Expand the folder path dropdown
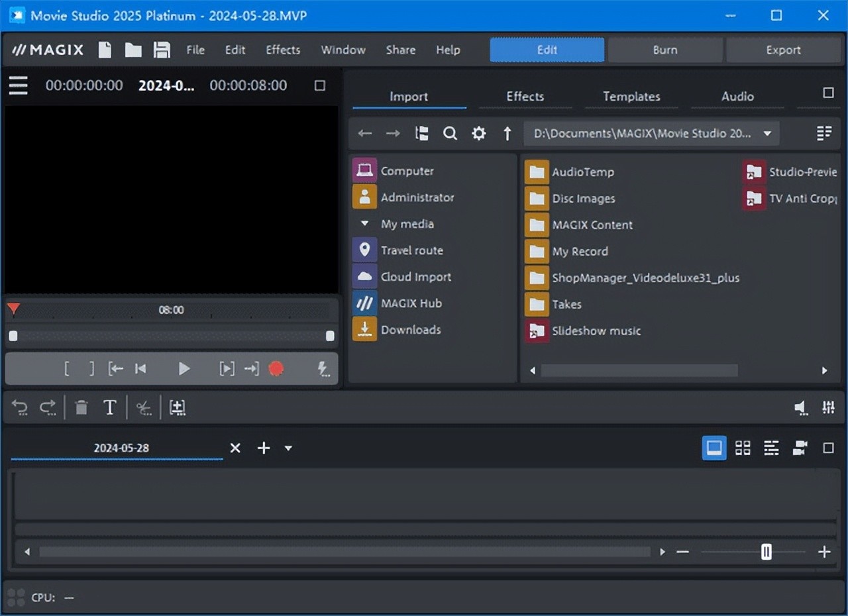848x616 pixels. [767, 134]
